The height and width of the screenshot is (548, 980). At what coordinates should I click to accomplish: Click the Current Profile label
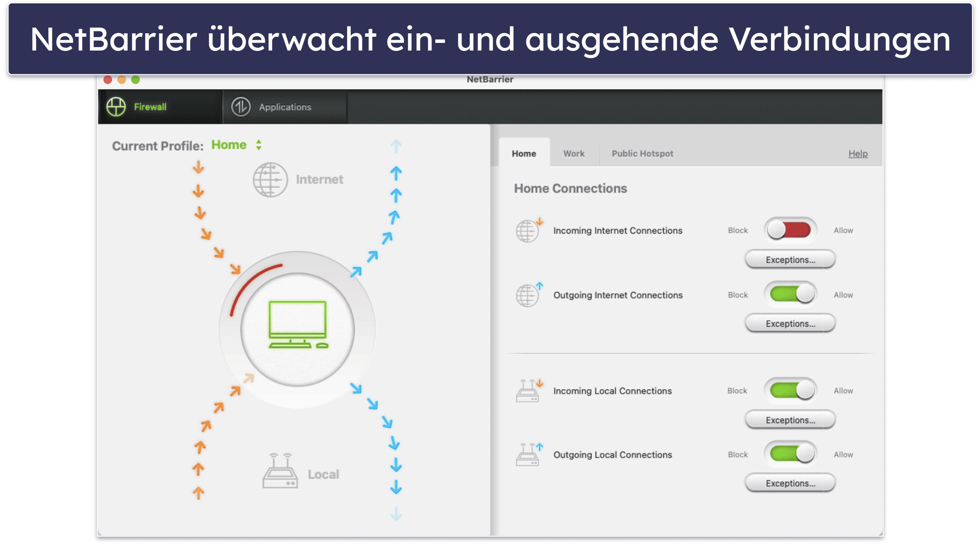pos(157,146)
